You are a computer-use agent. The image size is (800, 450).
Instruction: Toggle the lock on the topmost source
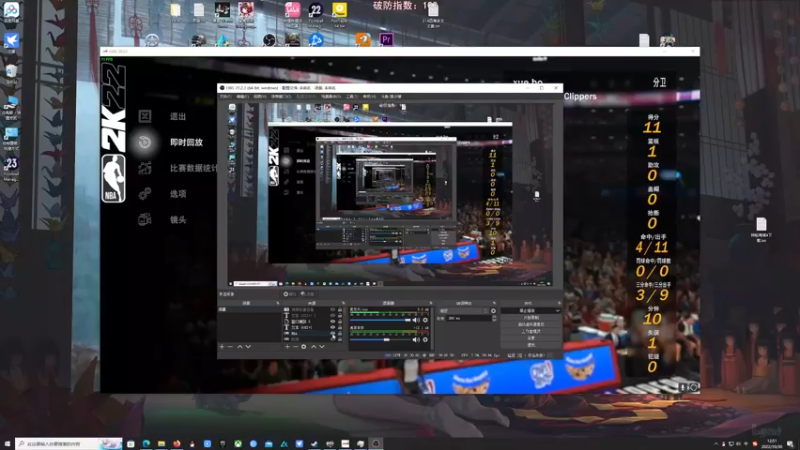(340, 310)
